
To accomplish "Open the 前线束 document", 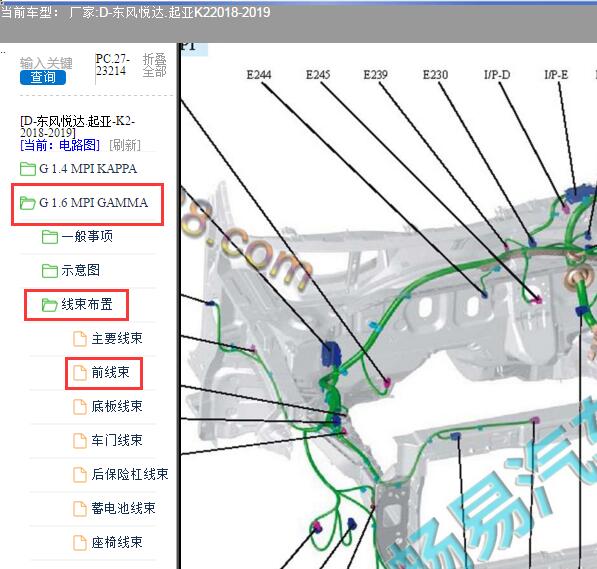I will [x=110, y=372].
